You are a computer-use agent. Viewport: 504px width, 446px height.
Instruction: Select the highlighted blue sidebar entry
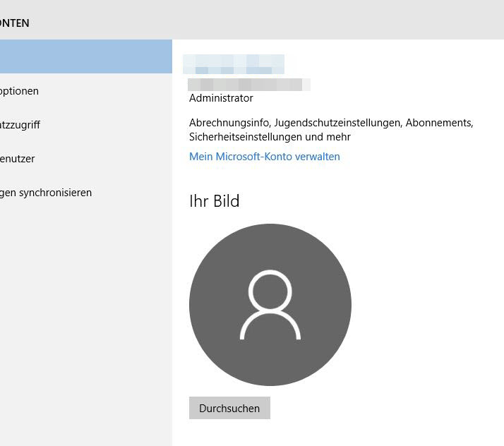click(x=86, y=56)
